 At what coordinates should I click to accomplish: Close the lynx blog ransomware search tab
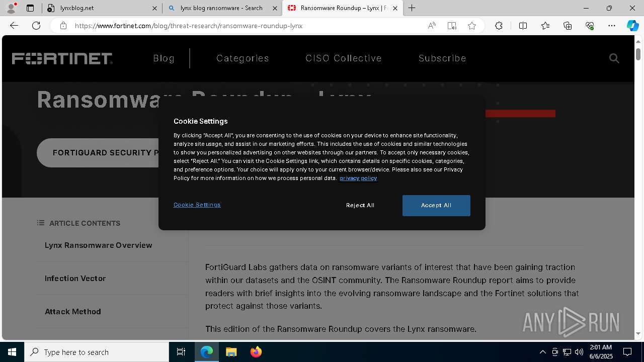(x=275, y=8)
